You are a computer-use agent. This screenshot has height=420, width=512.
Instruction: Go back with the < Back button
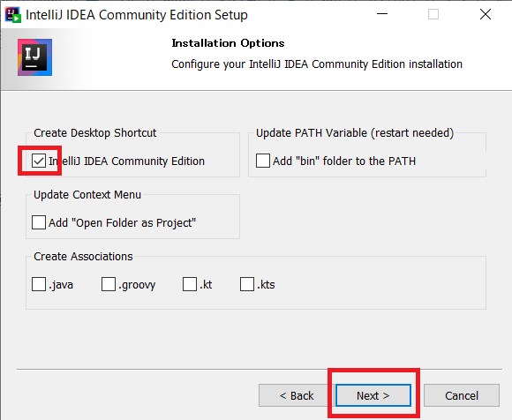[x=296, y=395]
